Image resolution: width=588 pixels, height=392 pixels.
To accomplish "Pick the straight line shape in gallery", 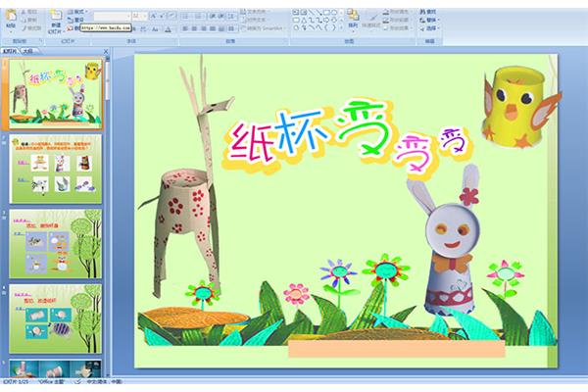I will (311, 12).
